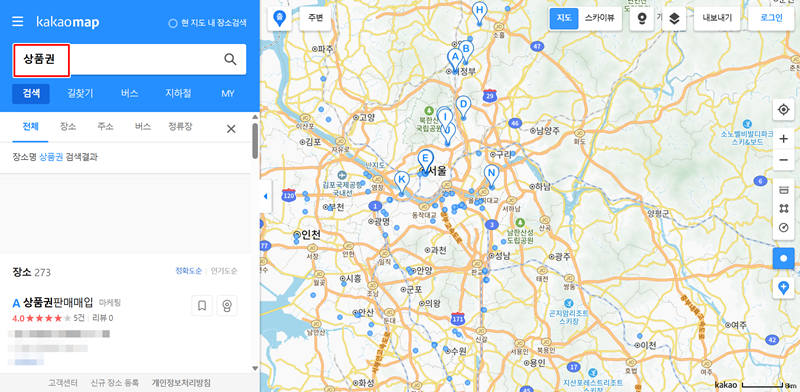The image size is (800, 392).
Task: Click the 인천 city label
Action: click(311, 235)
